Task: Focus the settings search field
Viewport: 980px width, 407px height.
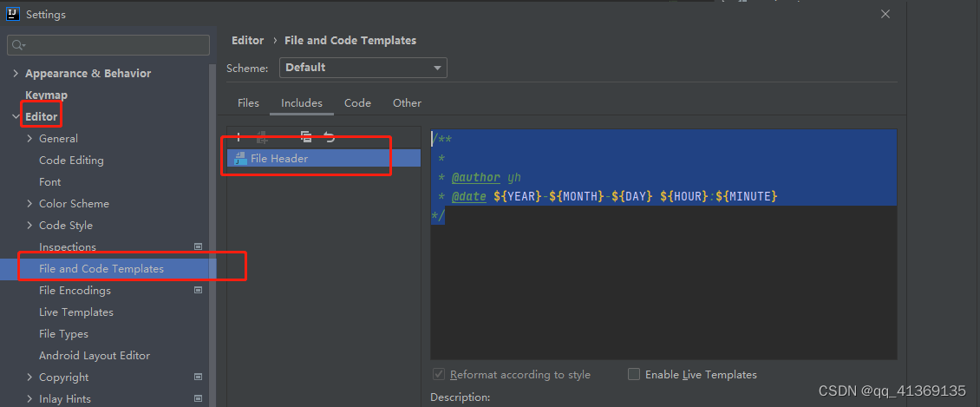Action: point(108,45)
